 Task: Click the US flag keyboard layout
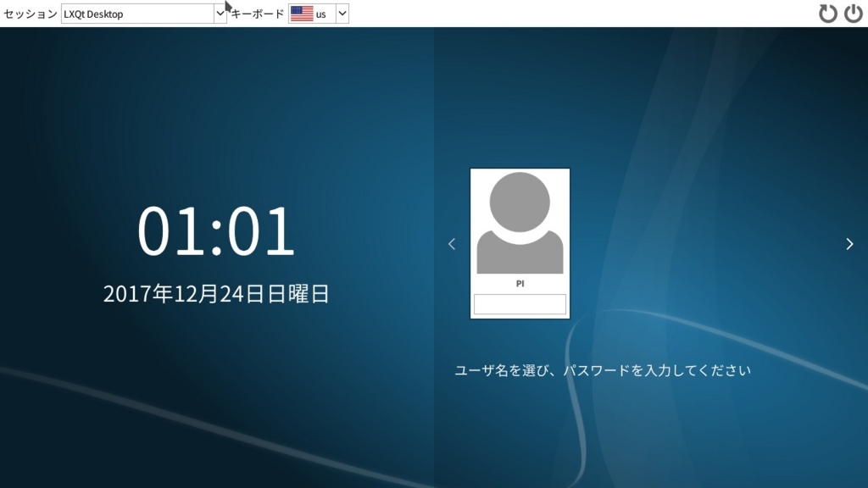pos(302,14)
